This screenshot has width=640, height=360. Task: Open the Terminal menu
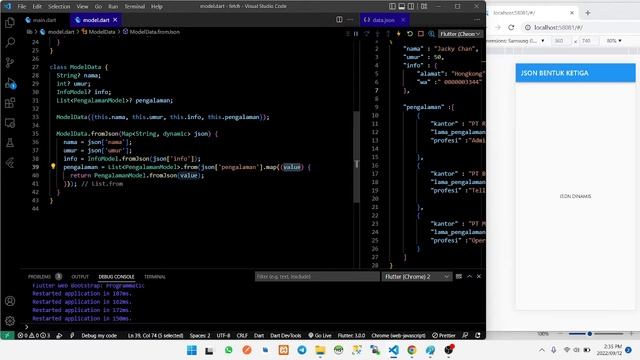point(134,7)
